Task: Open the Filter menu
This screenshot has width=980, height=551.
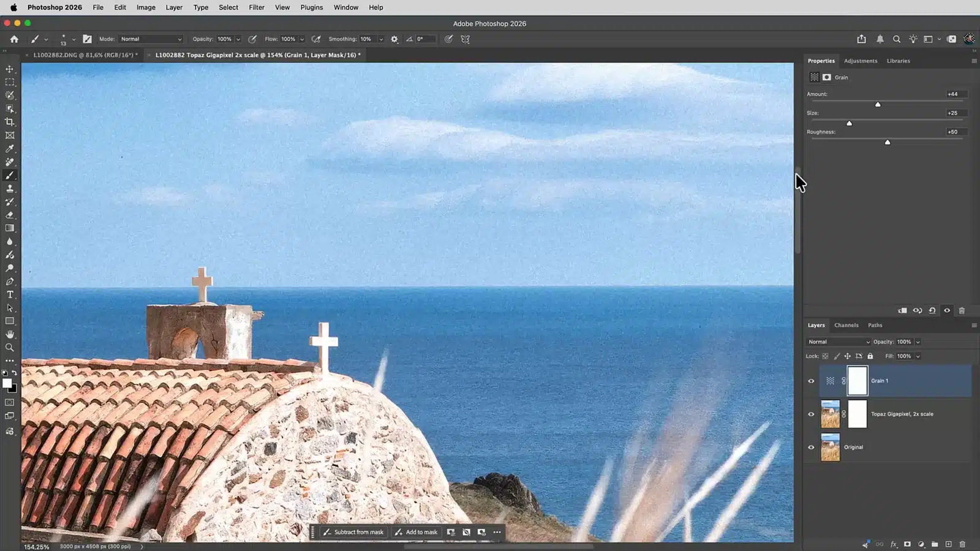Action: coord(257,7)
